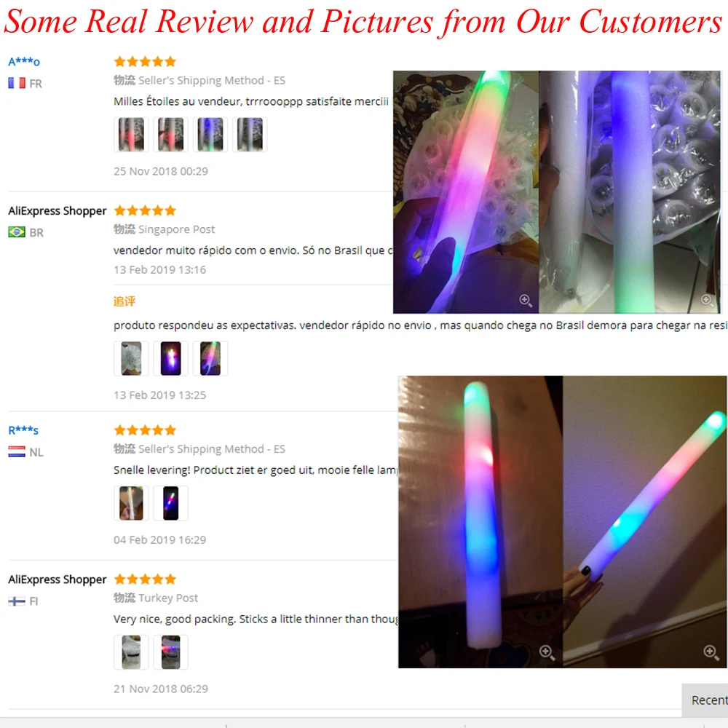
Task: Click magnifier icon on rainbow stick hand photo
Action: click(x=525, y=301)
